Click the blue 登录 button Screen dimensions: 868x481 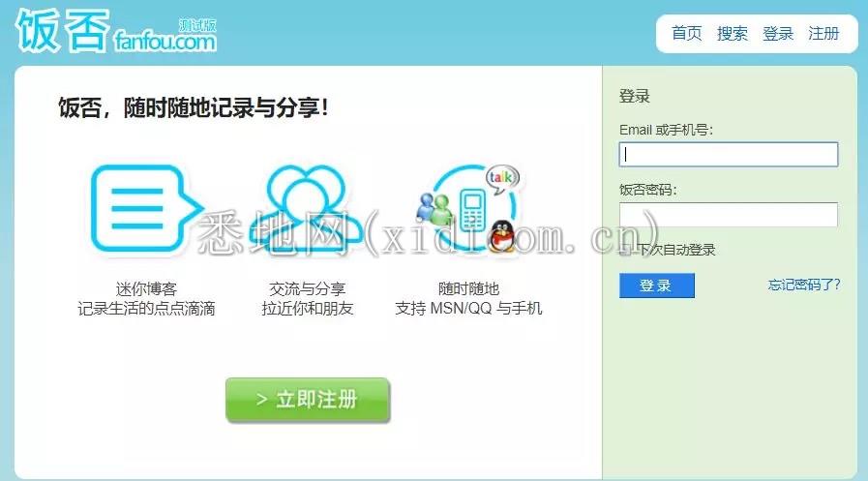[x=656, y=286]
